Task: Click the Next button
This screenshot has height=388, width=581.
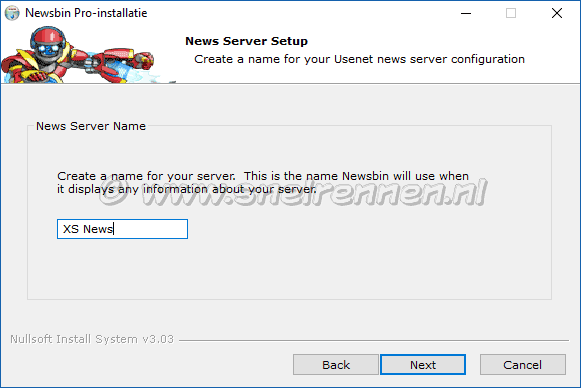Action: pos(423,365)
